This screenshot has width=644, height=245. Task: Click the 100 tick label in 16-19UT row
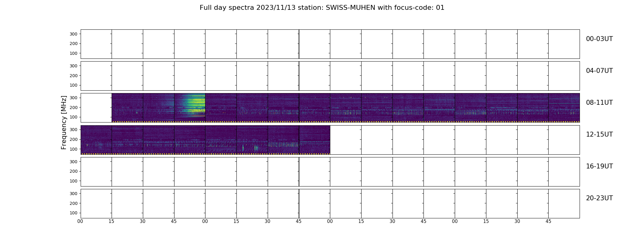coord(74,181)
